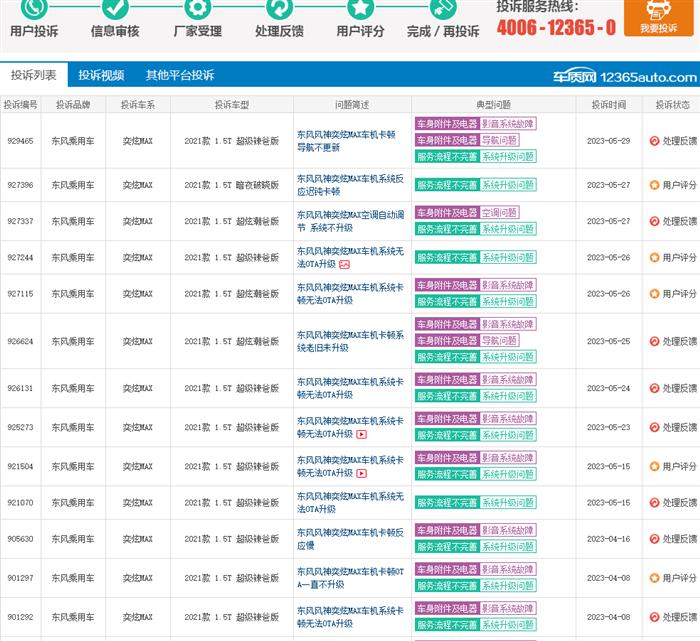Click 影音系统故障 tag in complaint 927115

pos(508,285)
